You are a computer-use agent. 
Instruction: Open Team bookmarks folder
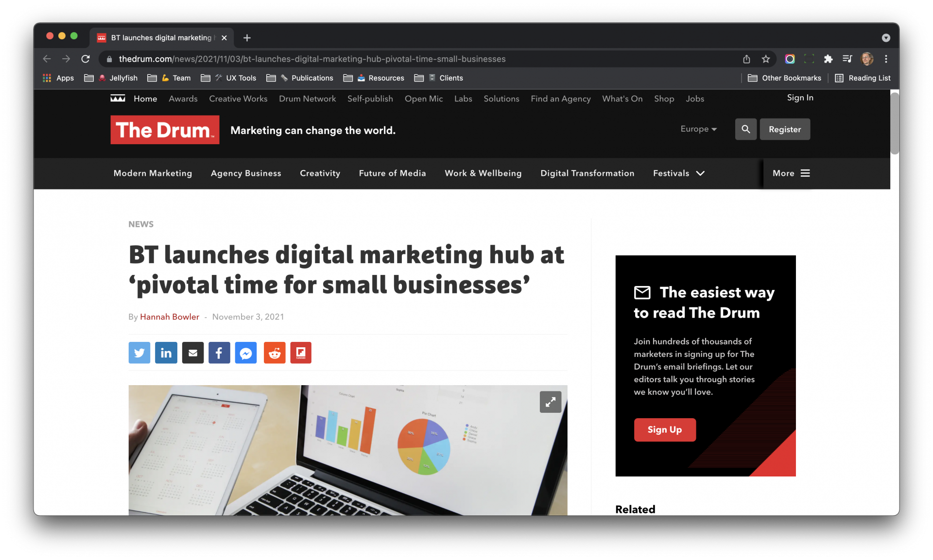(x=169, y=78)
